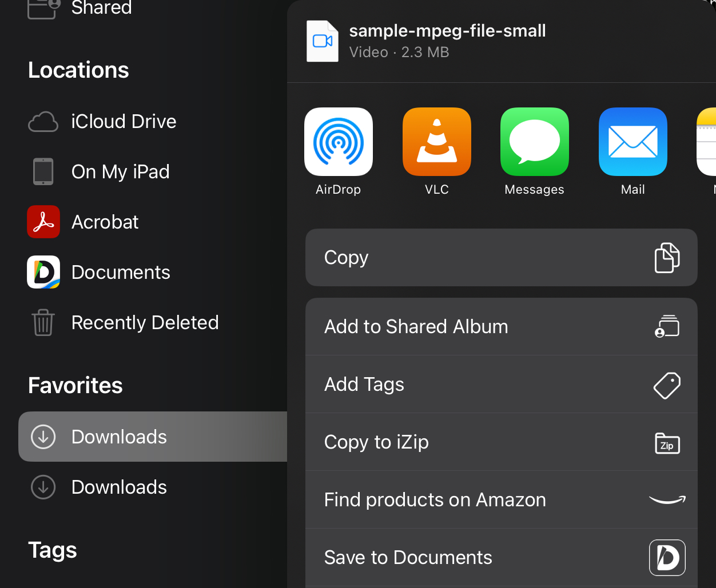Tap the trash can icon
The width and height of the screenshot is (716, 588).
43,322
